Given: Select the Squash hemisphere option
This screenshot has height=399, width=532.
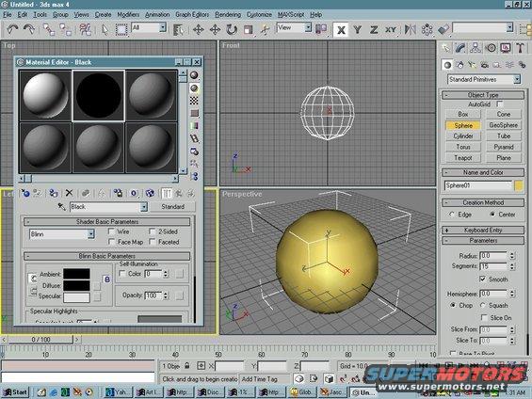Looking at the screenshot, I should pyautogui.click(x=483, y=305).
